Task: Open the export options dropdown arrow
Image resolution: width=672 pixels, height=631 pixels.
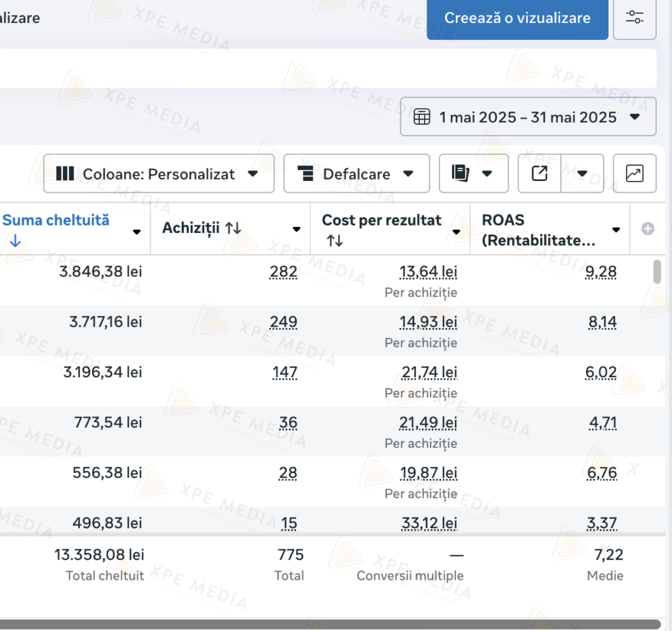Action: coord(582,174)
